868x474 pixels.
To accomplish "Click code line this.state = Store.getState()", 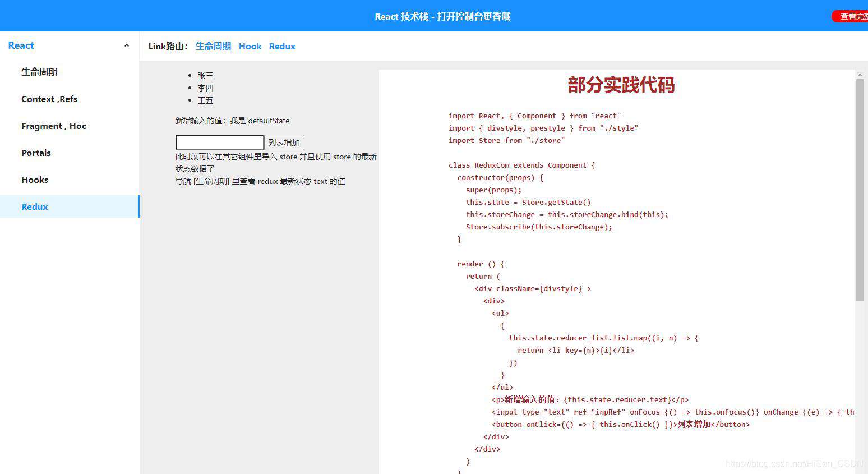I will point(528,202).
